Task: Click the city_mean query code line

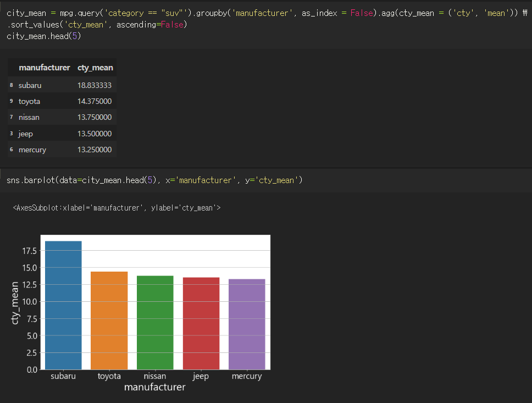Action: (x=267, y=13)
